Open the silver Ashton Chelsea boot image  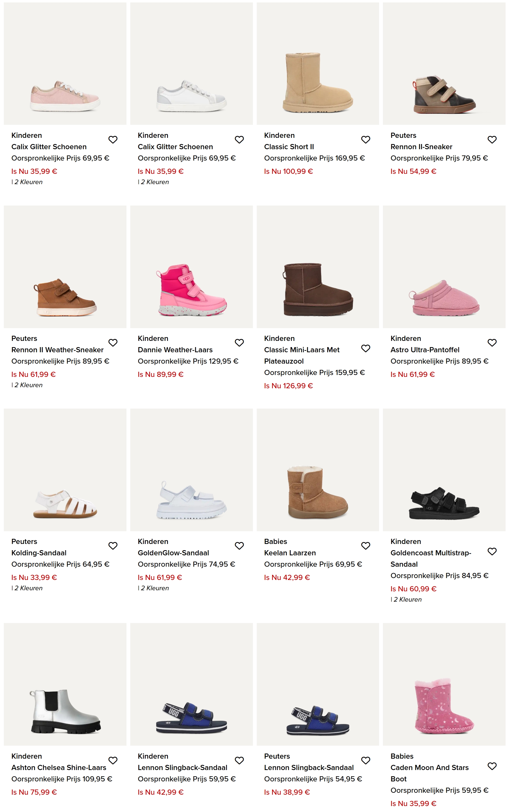(x=65, y=712)
